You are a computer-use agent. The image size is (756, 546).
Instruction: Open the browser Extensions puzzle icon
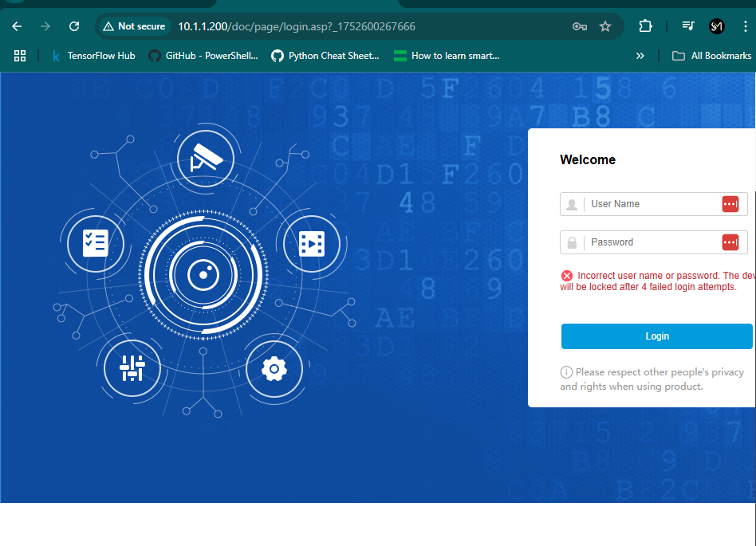click(x=645, y=26)
